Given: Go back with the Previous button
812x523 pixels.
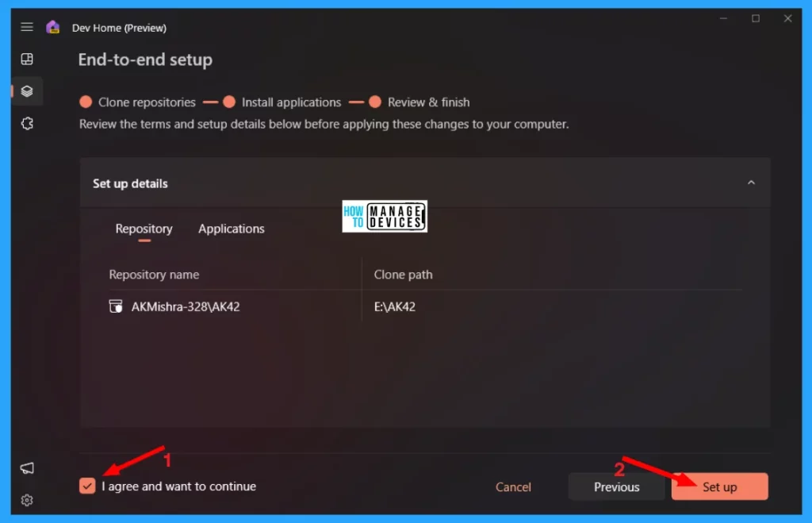Looking at the screenshot, I should (616, 486).
